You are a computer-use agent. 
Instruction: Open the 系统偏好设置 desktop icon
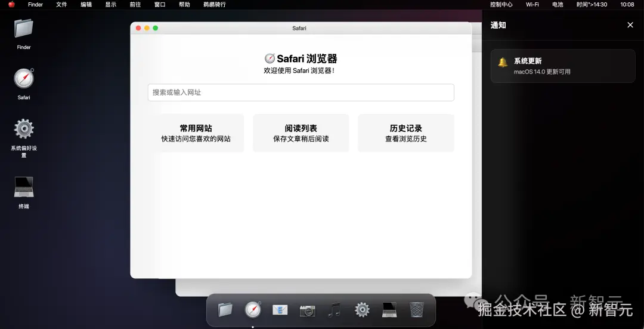[x=23, y=129]
